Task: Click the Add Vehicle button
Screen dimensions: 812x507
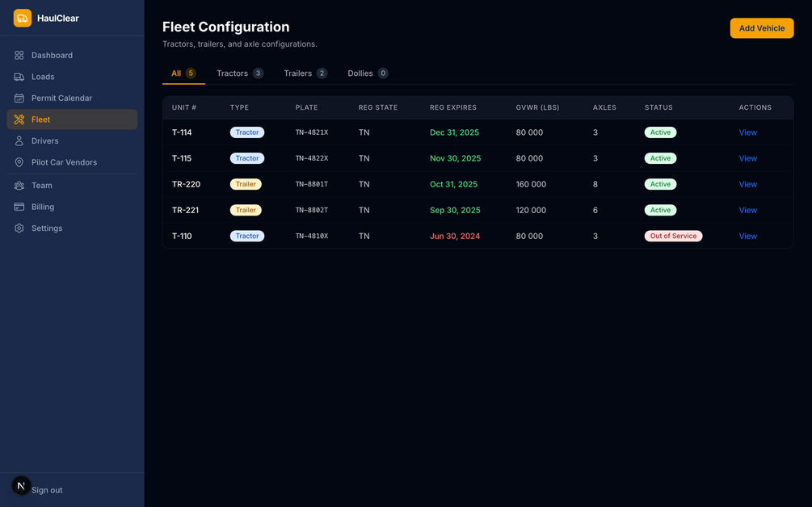Action: point(762,28)
